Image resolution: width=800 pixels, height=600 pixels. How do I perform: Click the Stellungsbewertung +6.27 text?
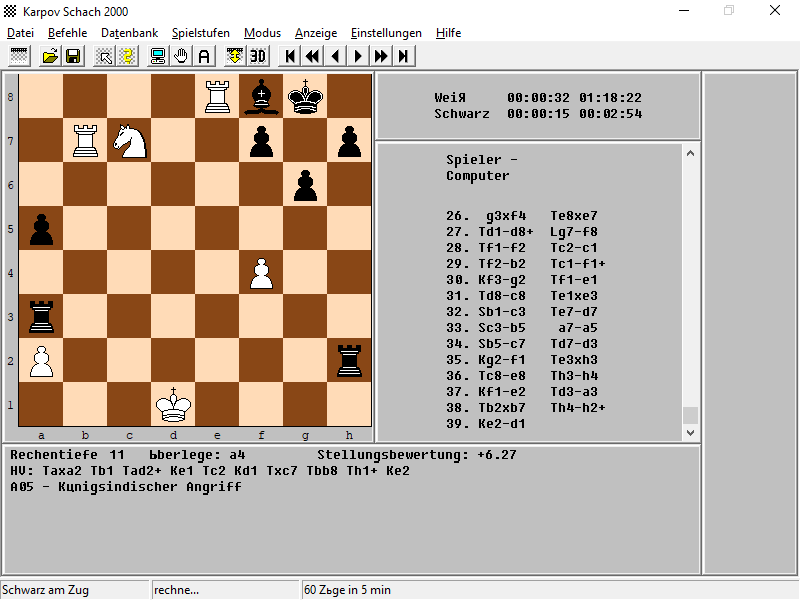coord(417,455)
